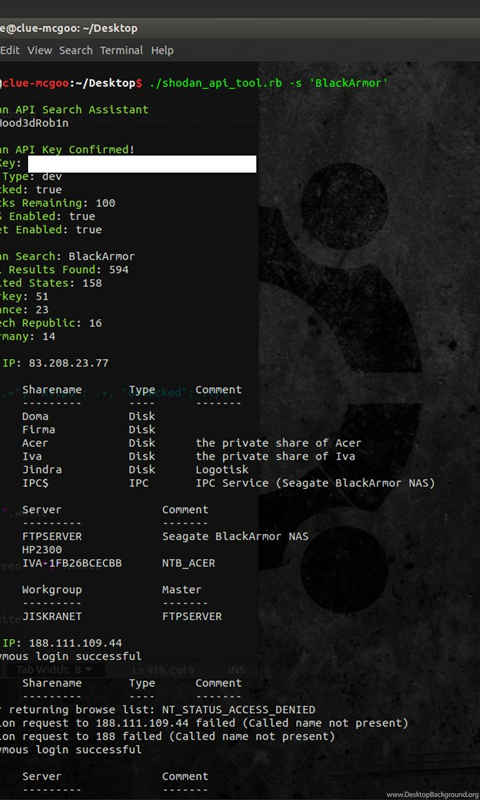Image resolution: width=480 pixels, height=800 pixels.
Task: Click the 'ked: true' line
Action: point(31,190)
